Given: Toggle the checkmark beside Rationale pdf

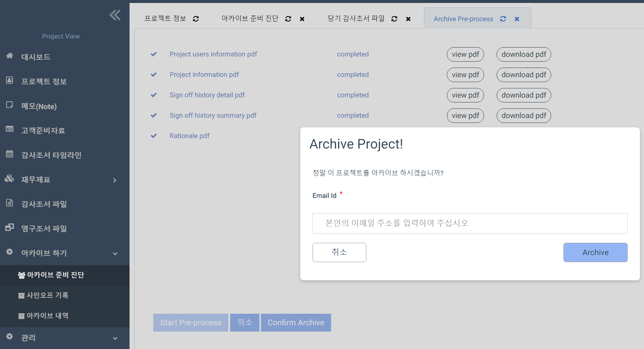Looking at the screenshot, I should [x=154, y=136].
